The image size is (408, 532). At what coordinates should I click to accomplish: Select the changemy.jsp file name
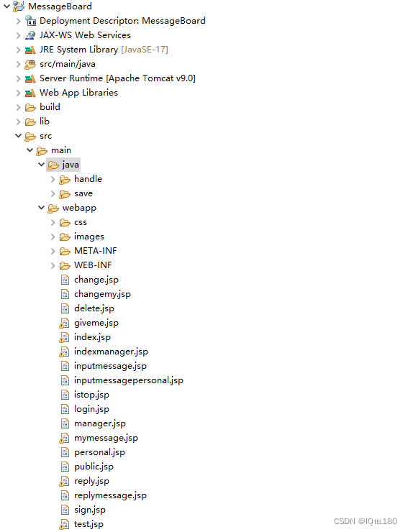click(x=102, y=294)
